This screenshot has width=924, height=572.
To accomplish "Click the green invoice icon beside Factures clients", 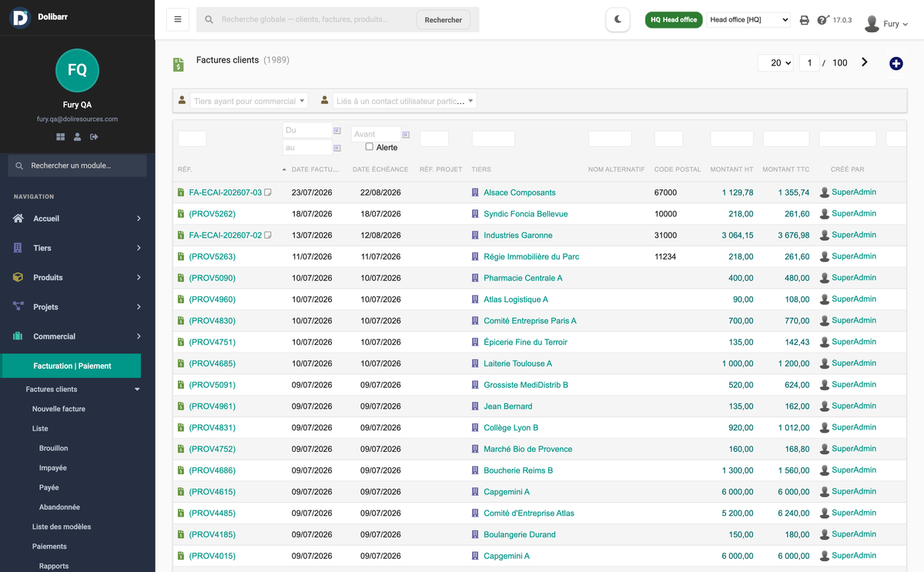I will click(x=179, y=65).
